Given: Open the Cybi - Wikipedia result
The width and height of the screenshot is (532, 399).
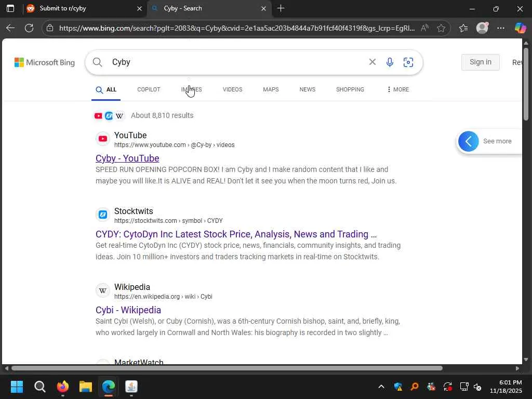Looking at the screenshot, I should pos(128,310).
